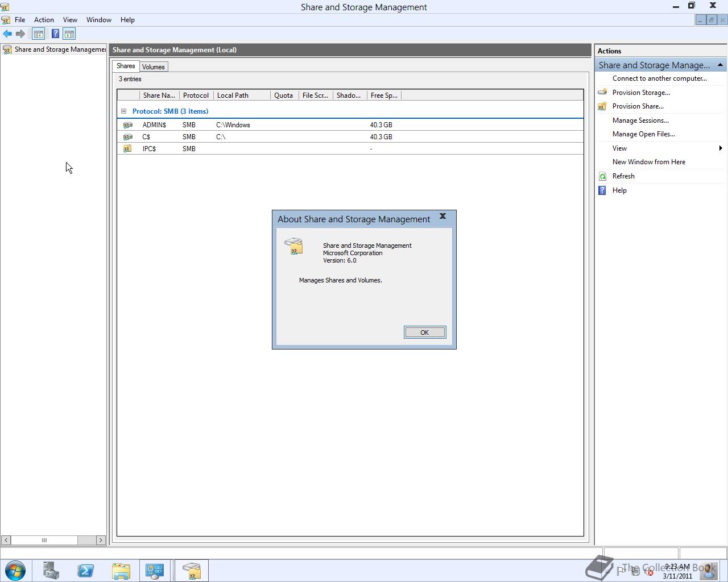Click the blue Back arrow toolbar icon

[x=7, y=34]
